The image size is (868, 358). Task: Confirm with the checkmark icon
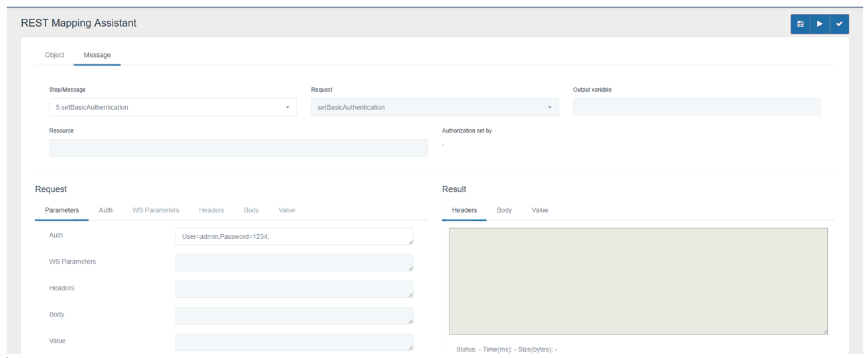pyautogui.click(x=839, y=24)
